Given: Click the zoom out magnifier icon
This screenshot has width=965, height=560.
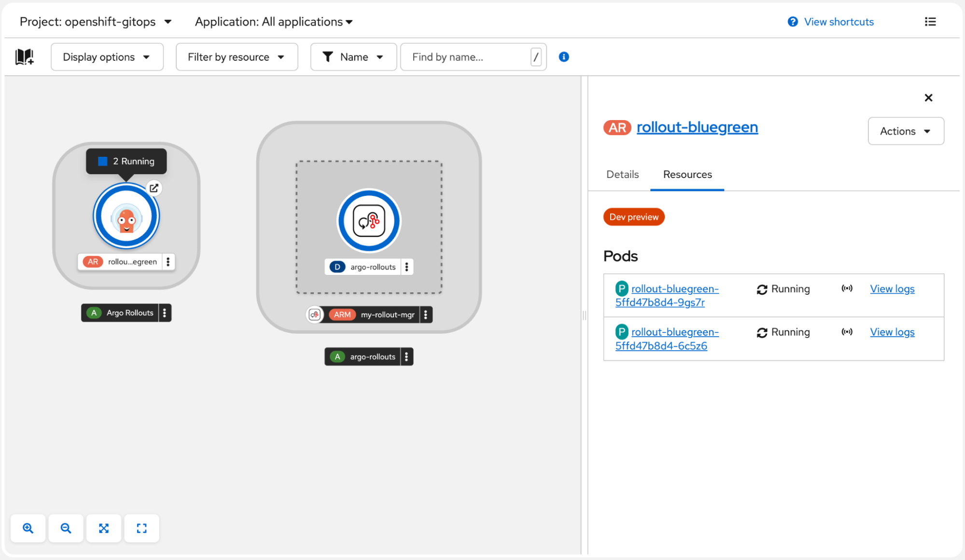Looking at the screenshot, I should [66, 528].
